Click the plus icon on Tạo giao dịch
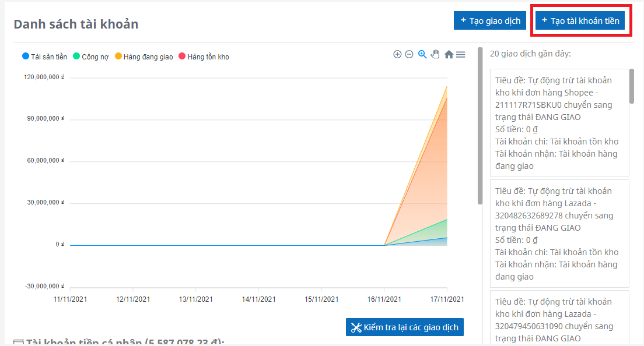The height and width of the screenshot is (346, 644). (463, 20)
